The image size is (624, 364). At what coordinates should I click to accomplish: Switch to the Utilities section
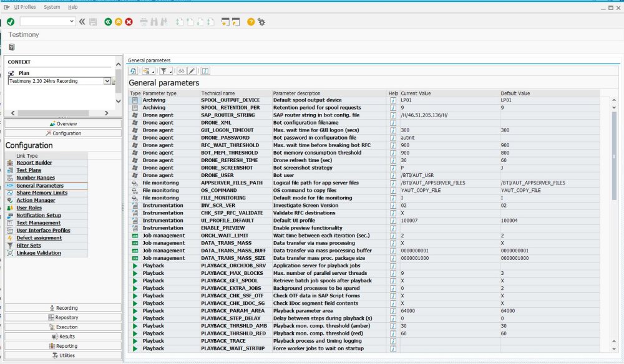click(x=63, y=356)
